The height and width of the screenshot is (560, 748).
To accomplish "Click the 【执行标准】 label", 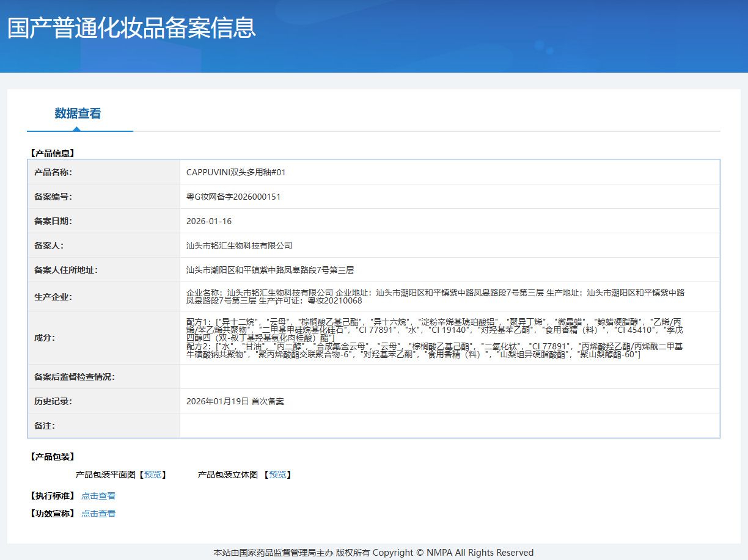I will pyautogui.click(x=52, y=496).
